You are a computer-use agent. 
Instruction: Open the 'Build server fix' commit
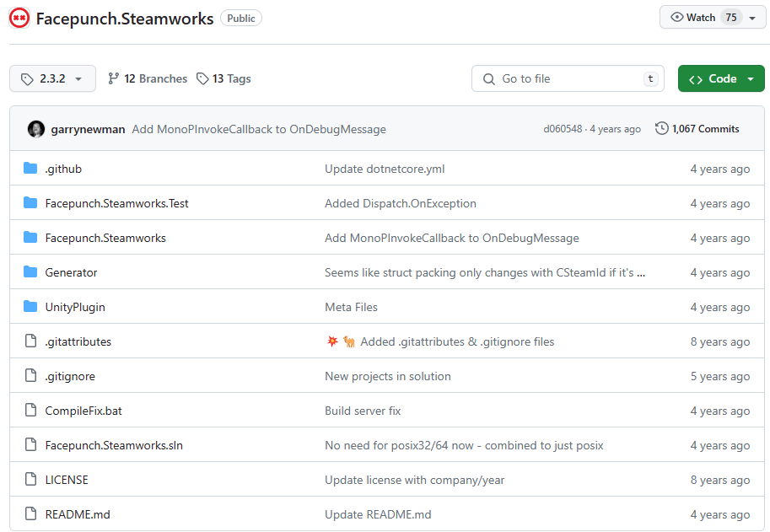[x=363, y=411]
